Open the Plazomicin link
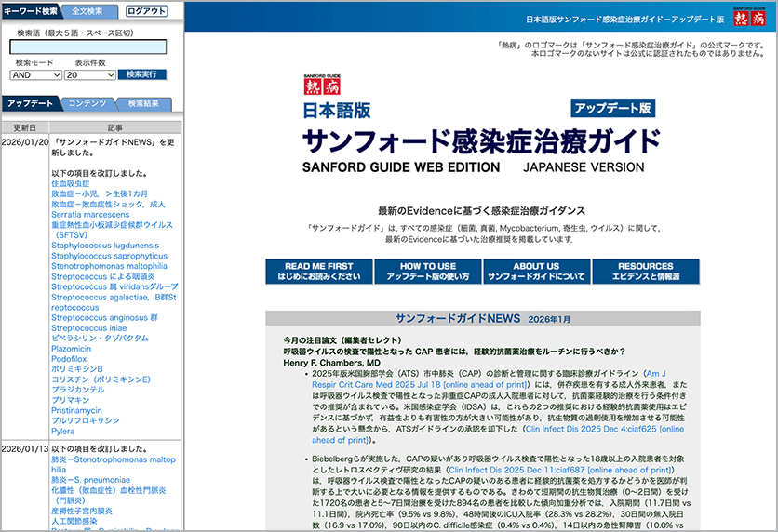Viewport: 778px width, 532px height. pyautogui.click(x=71, y=349)
